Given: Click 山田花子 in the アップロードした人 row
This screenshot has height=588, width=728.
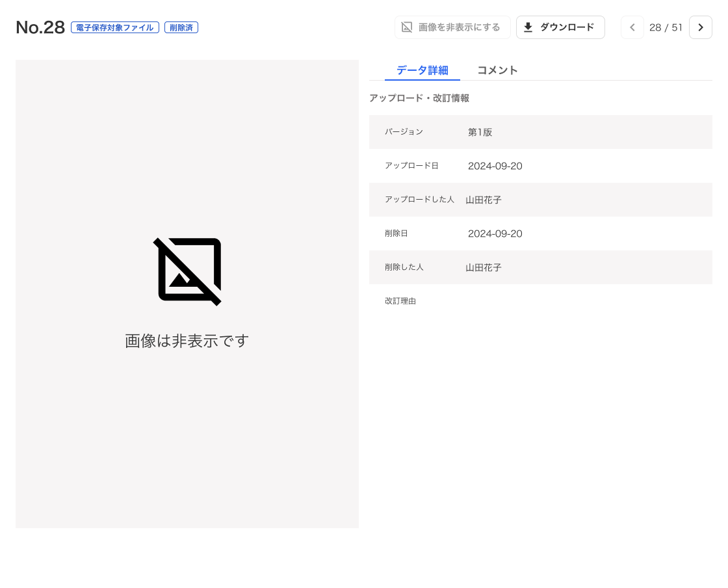Looking at the screenshot, I should point(484,200).
